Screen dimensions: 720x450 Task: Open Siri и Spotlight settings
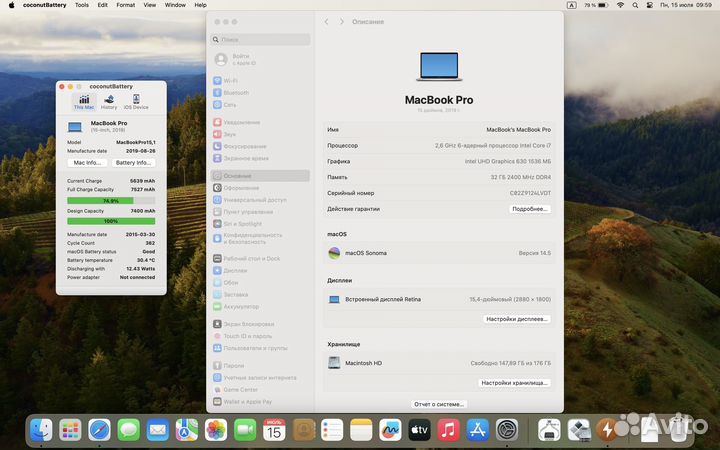coord(260,224)
